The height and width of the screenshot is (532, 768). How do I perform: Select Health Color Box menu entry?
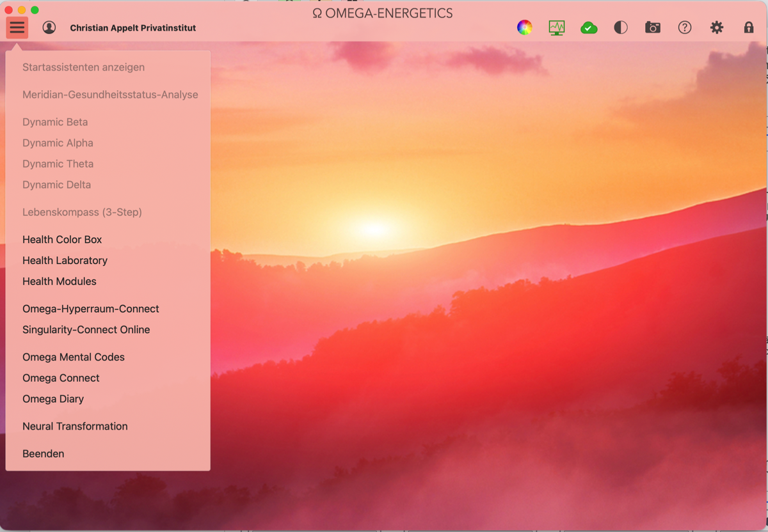(62, 240)
